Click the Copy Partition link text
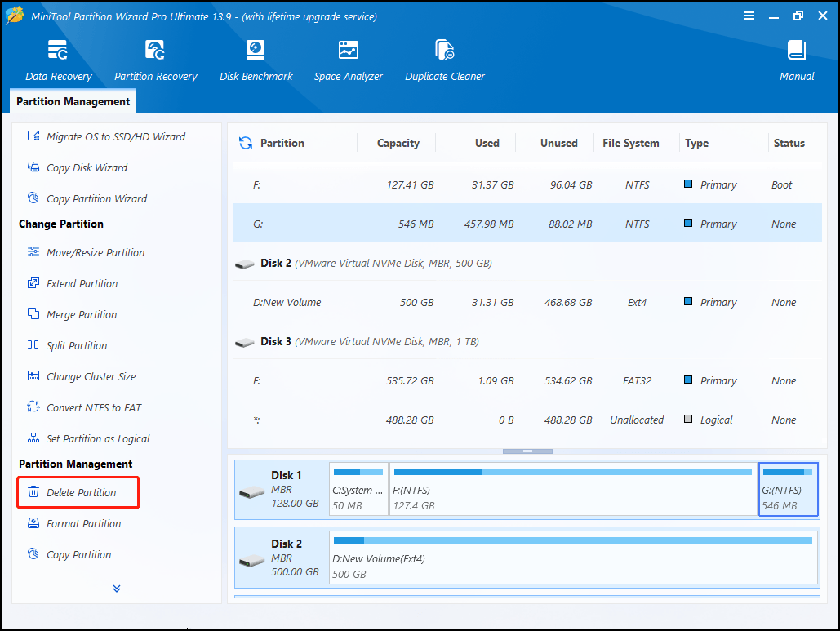 pyautogui.click(x=78, y=554)
